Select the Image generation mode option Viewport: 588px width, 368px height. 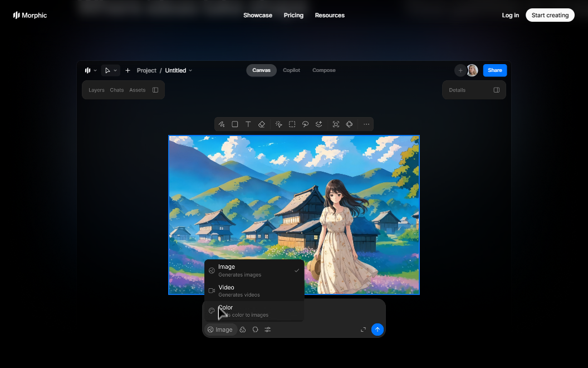pos(254,270)
